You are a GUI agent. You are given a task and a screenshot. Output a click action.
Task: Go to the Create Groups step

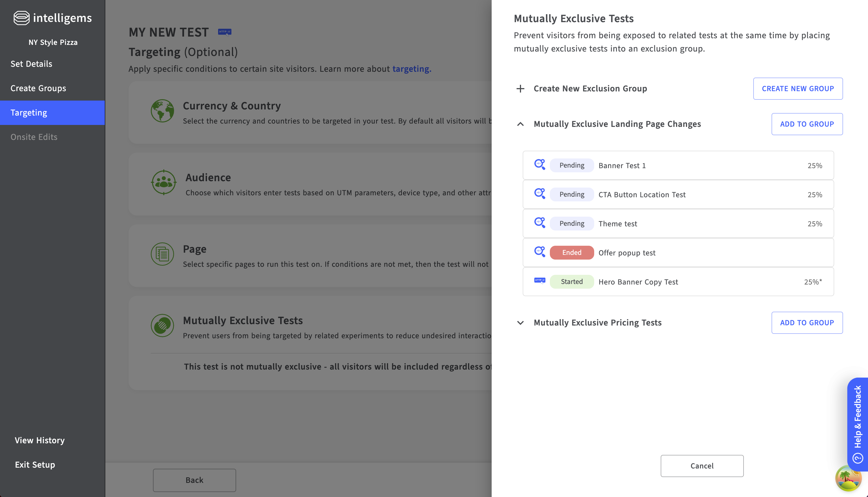point(38,88)
